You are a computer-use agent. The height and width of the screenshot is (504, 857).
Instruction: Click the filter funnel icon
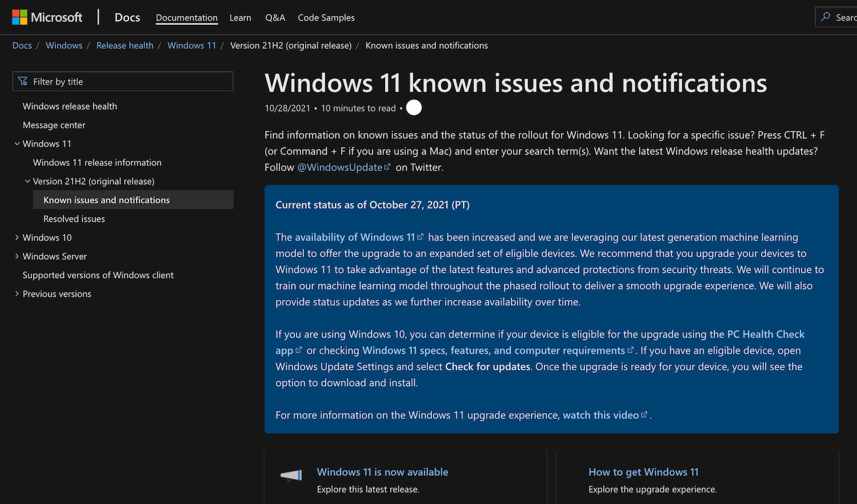coord(23,82)
